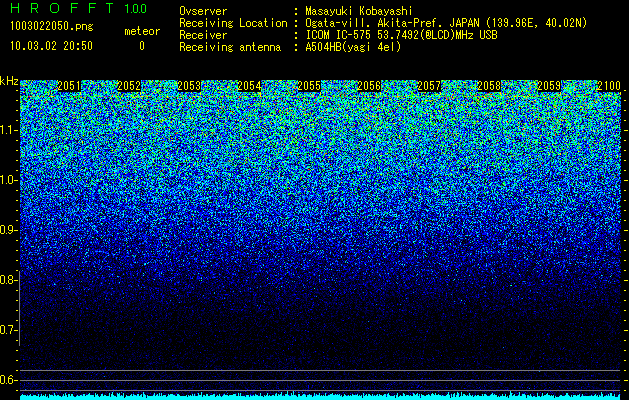
Task: Click the 2058 time marker
Action: (x=489, y=86)
